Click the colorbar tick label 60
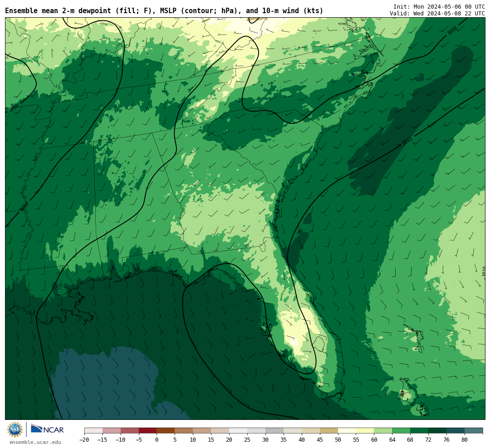 pyautogui.click(x=374, y=439)
